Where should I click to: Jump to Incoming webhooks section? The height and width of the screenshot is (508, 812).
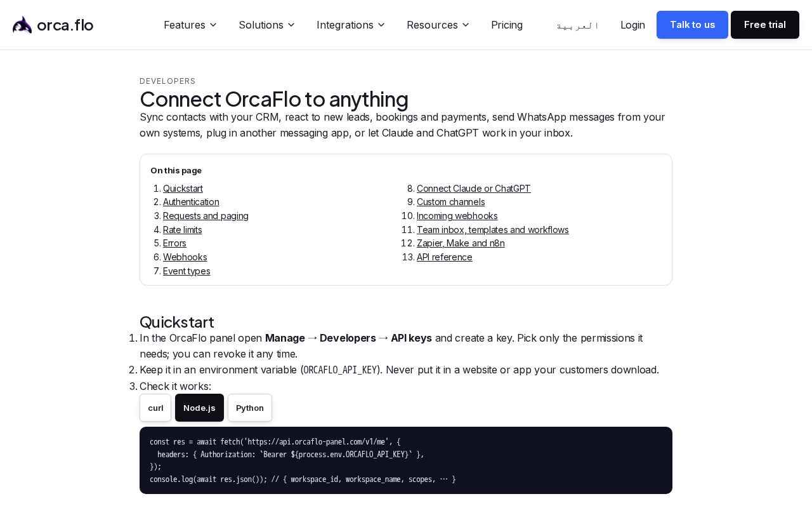[457, 216]
